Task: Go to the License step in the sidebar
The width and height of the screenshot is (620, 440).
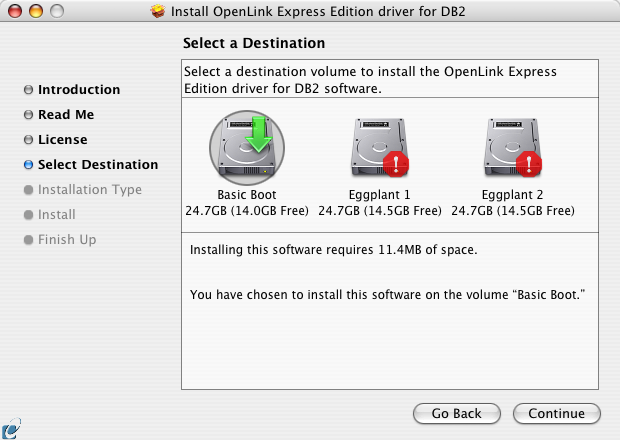Action: pyautogui.click(x=62, y=140)
